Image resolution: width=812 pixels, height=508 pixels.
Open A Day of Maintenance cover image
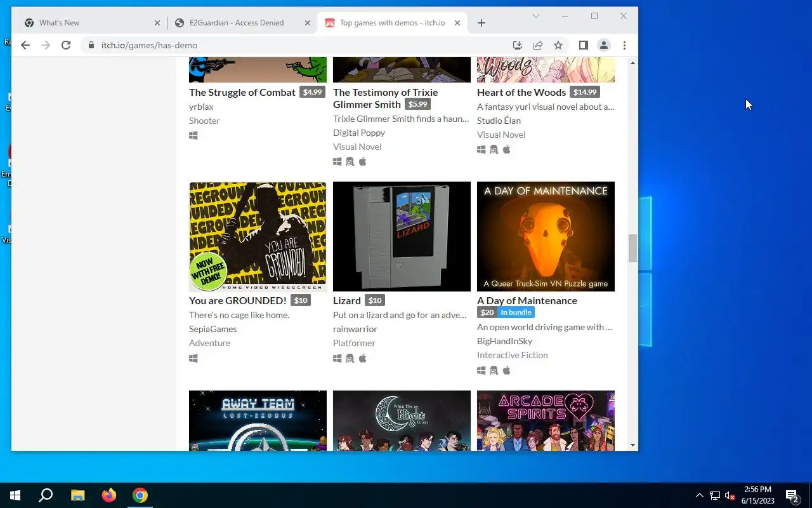point(546,237)
